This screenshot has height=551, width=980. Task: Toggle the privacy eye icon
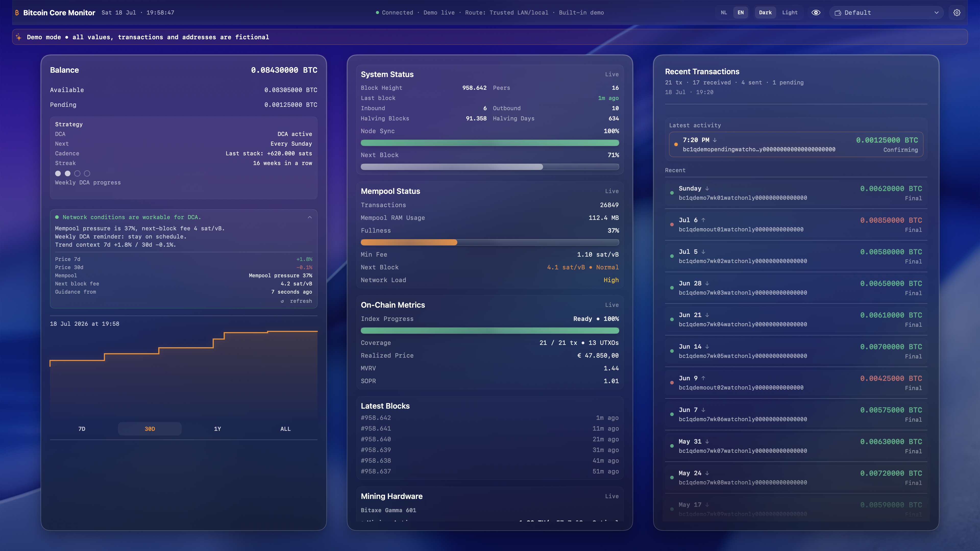coord(816,12)
